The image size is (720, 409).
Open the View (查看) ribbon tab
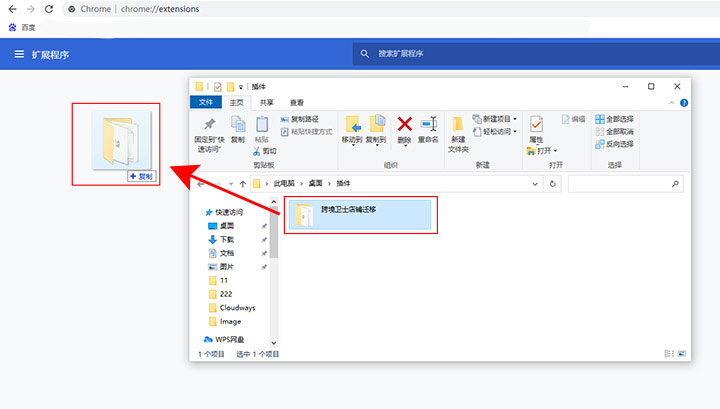pyautogui.click(x=297, y=102)
